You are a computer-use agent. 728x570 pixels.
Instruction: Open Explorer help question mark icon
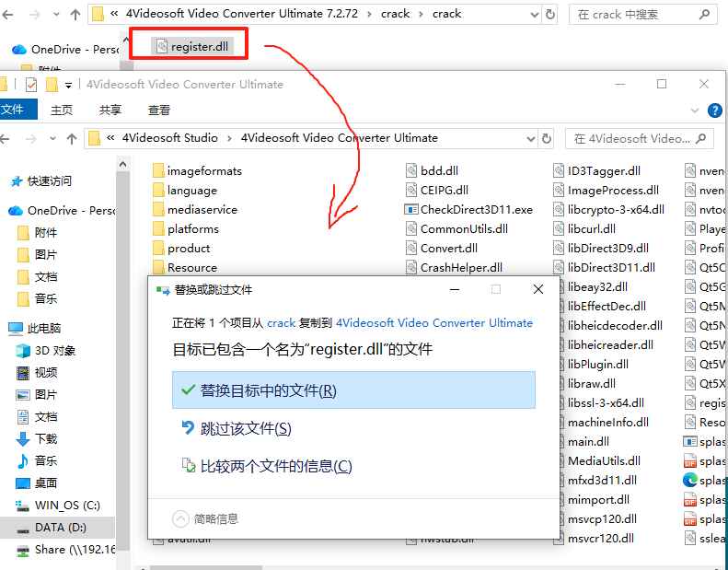pos(714,111)
